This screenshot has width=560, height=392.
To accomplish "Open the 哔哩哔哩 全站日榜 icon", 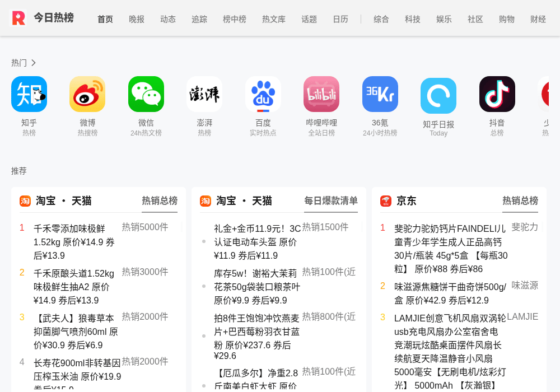I will 321,94.
